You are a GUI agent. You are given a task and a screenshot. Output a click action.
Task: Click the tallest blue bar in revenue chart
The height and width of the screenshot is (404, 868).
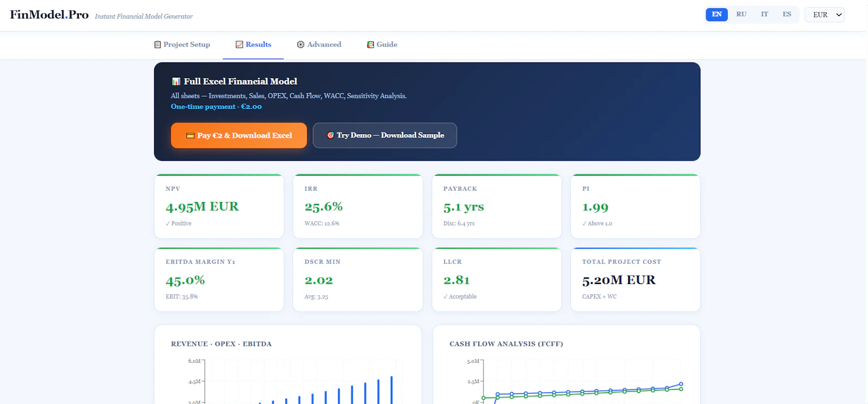391,390
